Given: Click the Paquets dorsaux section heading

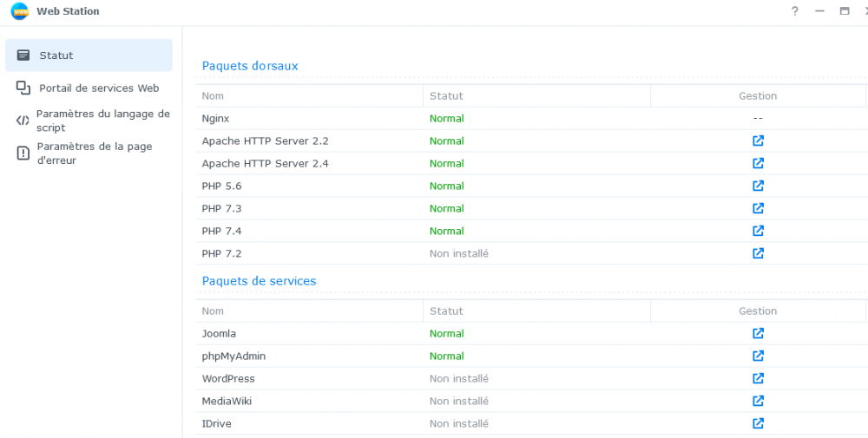Looking at the screenshot, I should click(250, 66).
